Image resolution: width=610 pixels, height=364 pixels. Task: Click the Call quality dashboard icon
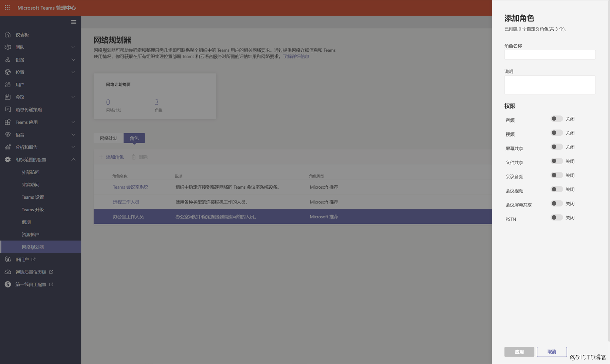[x=8, y=272]
